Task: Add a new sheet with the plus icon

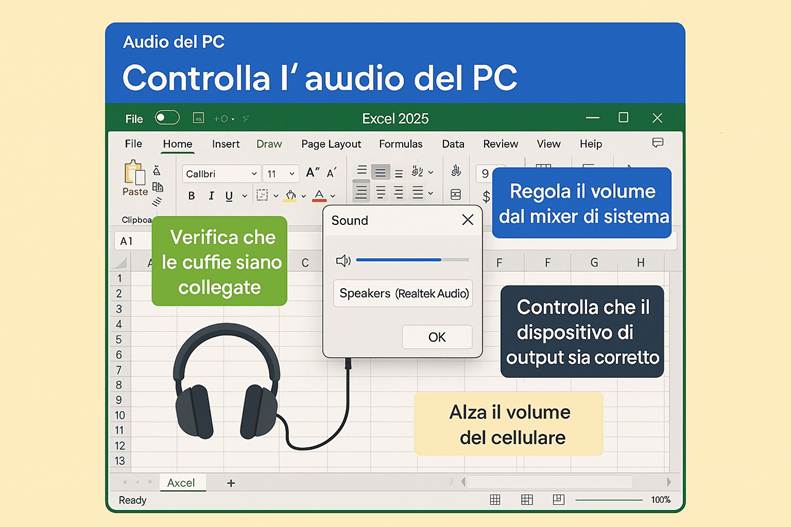Action: (x=231, y=483)
